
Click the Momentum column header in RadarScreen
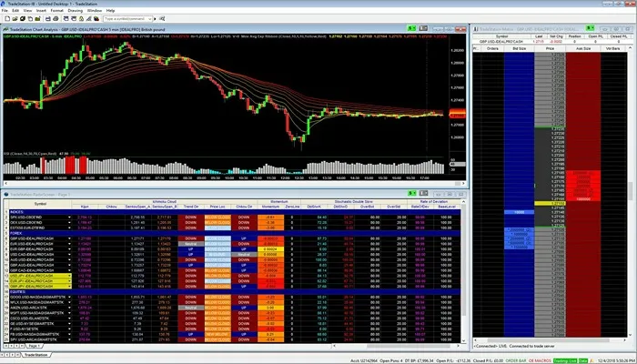pyautogui.click(x=268, y=207)
